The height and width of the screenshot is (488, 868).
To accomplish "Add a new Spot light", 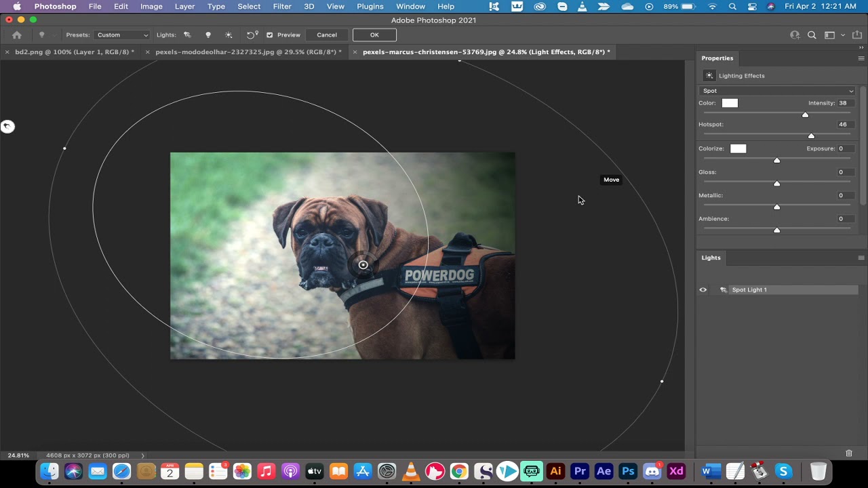I will click(x=187, y=35).
